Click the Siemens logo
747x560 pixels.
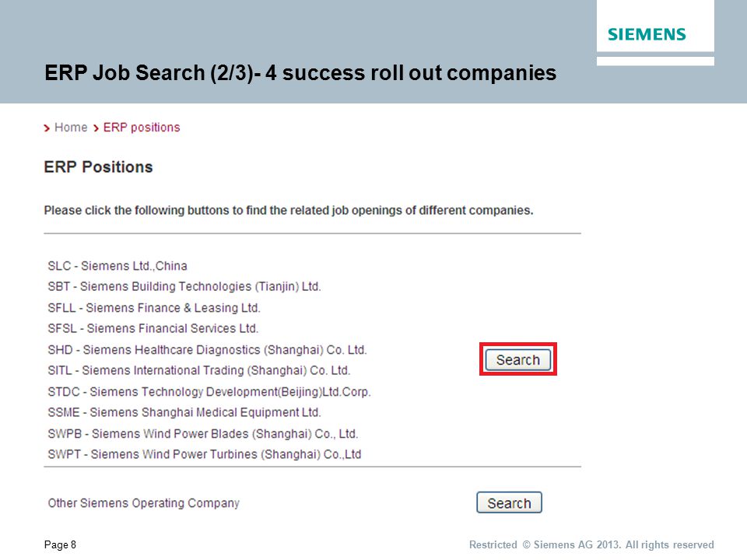(647, 34)
